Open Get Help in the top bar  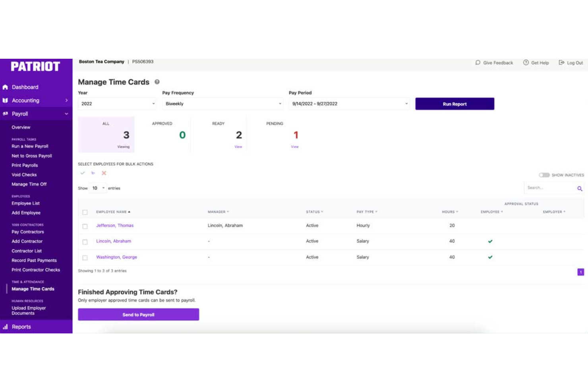(536, 63)
